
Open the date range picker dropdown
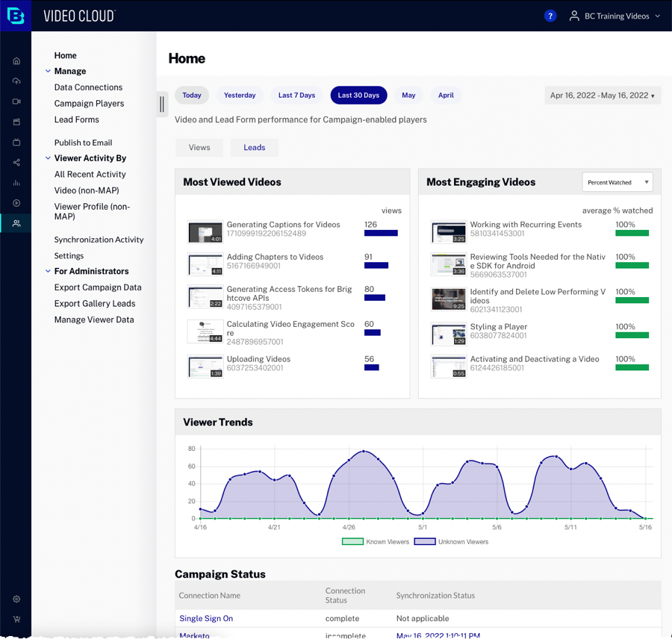(603, 96)
